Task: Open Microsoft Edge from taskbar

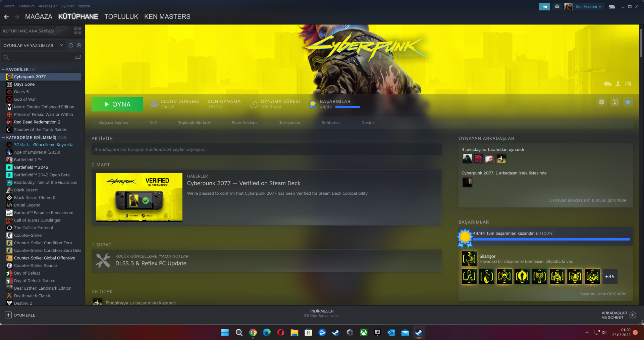Action: tap(267, 333)
